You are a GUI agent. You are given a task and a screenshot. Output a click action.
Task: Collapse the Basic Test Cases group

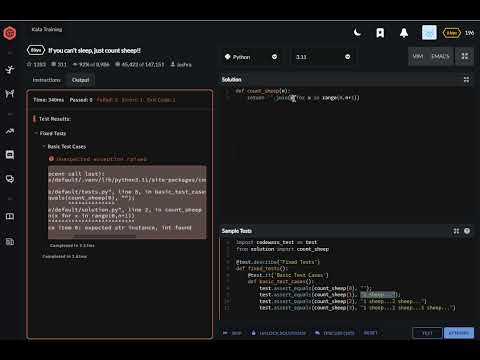(64, 147)
